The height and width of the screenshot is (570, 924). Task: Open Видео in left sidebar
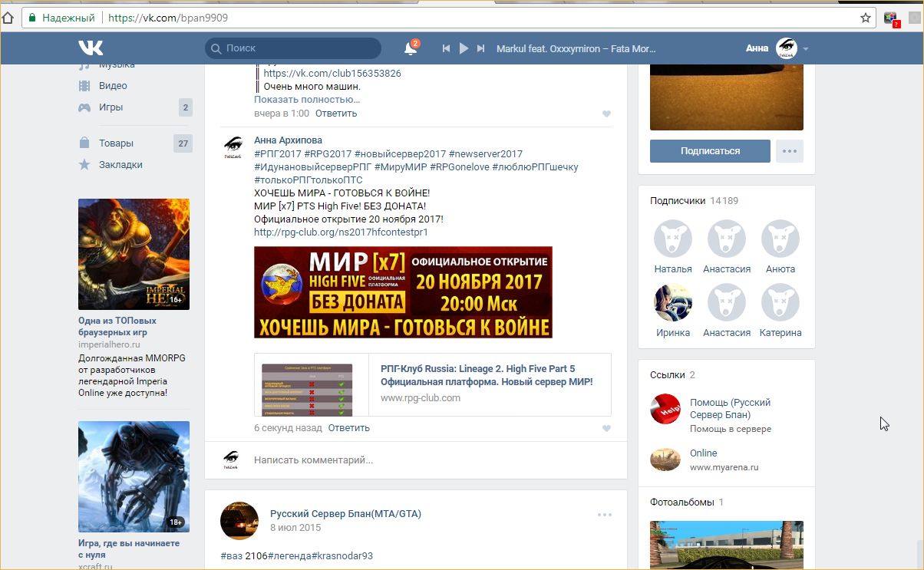[x=113, y=86]
